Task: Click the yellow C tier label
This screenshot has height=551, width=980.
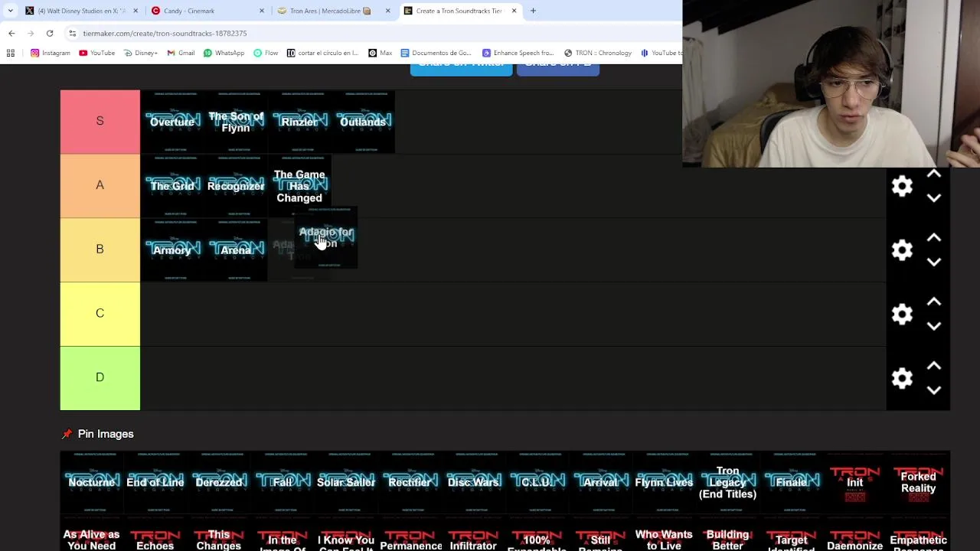Action: click(100, 314)
